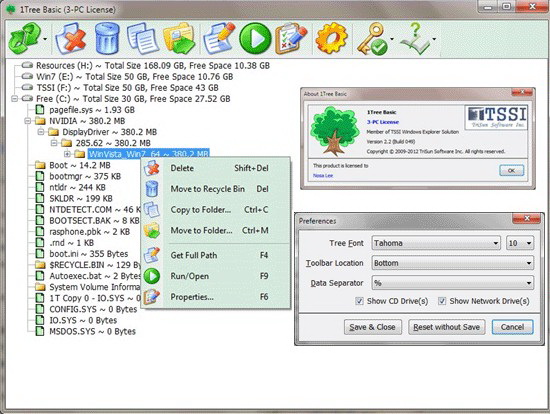The width and height of the screenshot is (550, 414).
Task: Collapse the Free (C:) drive node
Action: [14, 99]
